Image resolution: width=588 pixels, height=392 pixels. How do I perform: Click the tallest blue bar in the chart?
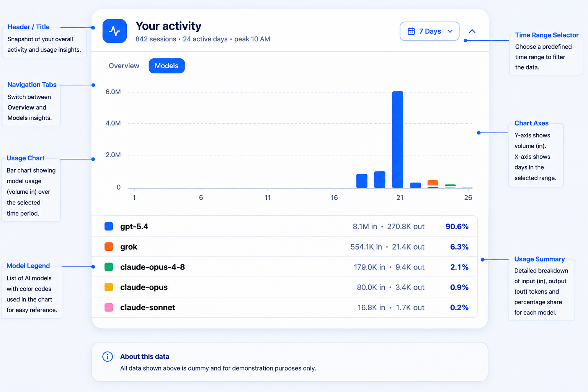[398, 140]
